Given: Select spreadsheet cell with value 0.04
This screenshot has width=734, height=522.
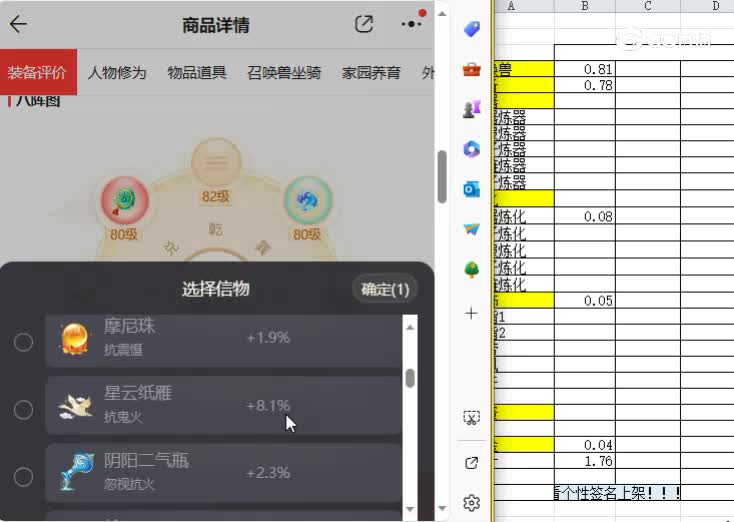Looking at the screenshot, I should 585,445.
